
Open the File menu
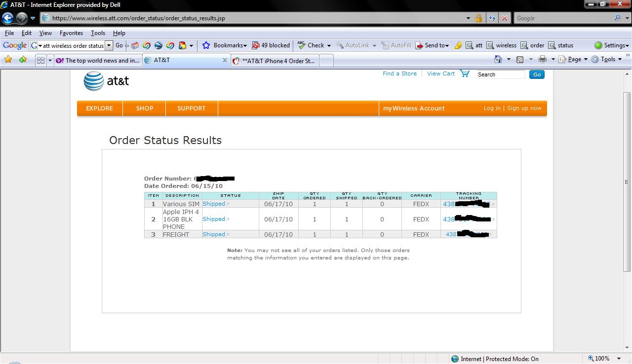pyautogui.click(x=9, y=33)
